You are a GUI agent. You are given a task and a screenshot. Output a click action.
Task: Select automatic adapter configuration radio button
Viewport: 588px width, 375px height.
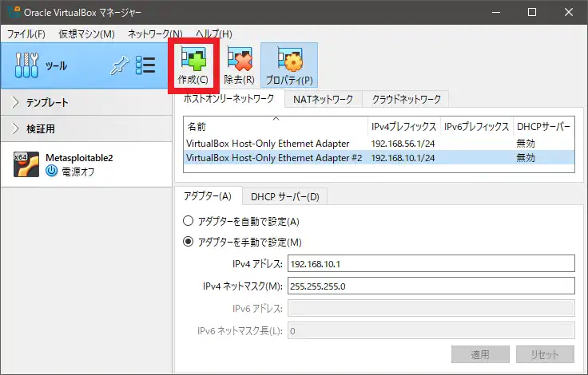point(189,221)
